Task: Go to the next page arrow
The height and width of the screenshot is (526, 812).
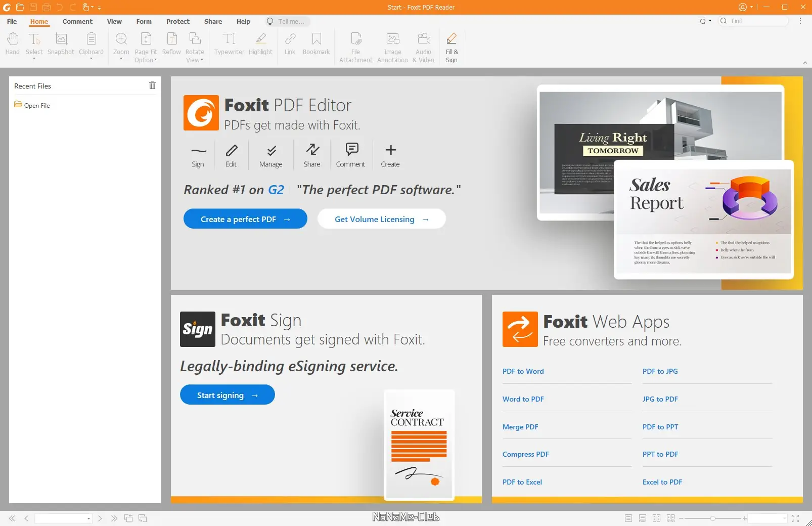Action: pyautogui.click(x=100, y=518)
